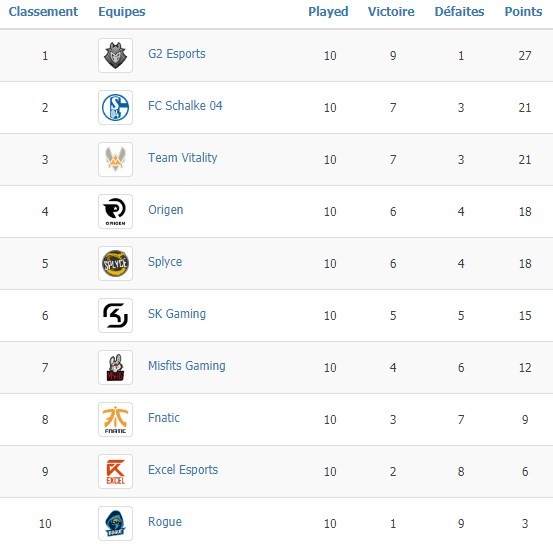The image size is (553, 544).
Task: Open the G2 Esports team link
Action: click(177, 54)
